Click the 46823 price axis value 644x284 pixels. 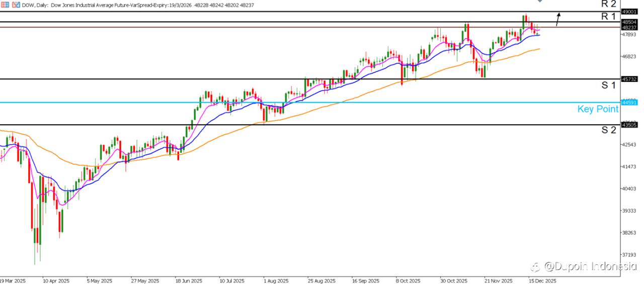[x=630, y=57]
